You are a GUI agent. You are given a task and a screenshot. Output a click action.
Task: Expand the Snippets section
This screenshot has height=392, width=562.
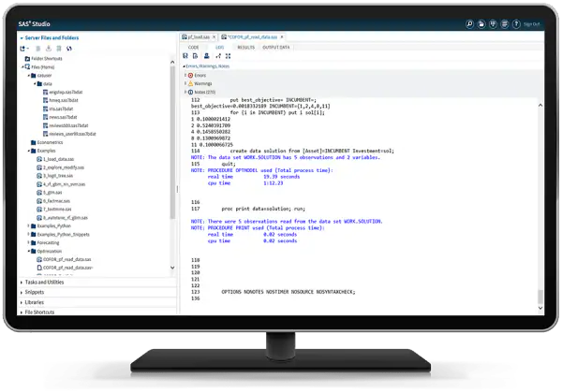(22, 293)
